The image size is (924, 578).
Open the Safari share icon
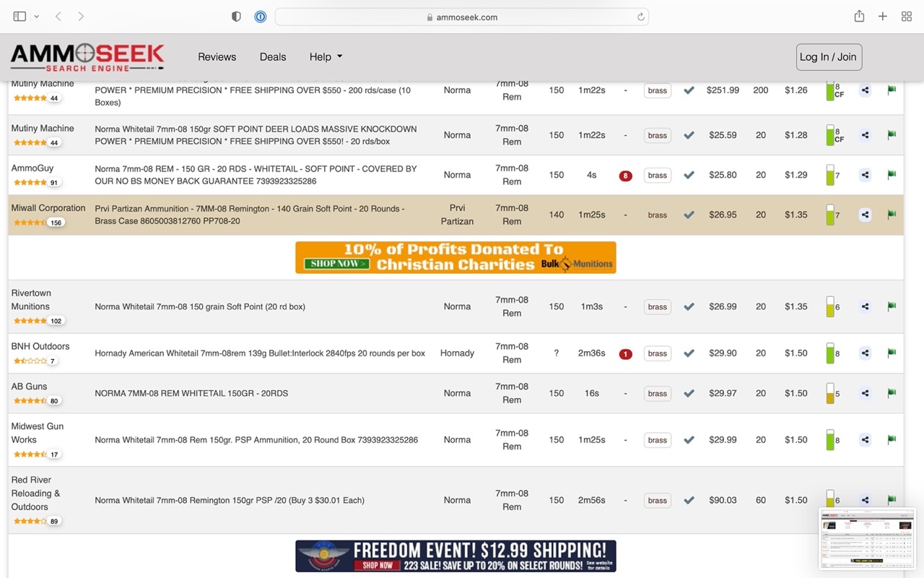pyautogui.click(x=859, y=17)
